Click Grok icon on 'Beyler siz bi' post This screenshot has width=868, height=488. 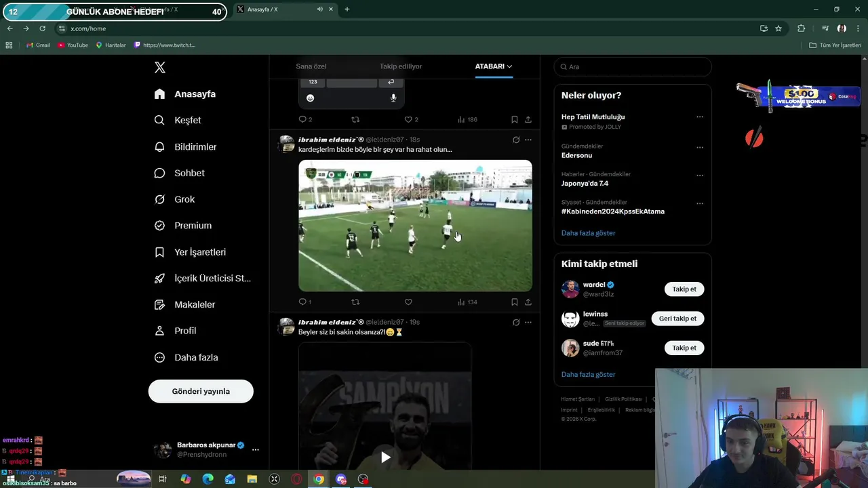pos(516,322)
